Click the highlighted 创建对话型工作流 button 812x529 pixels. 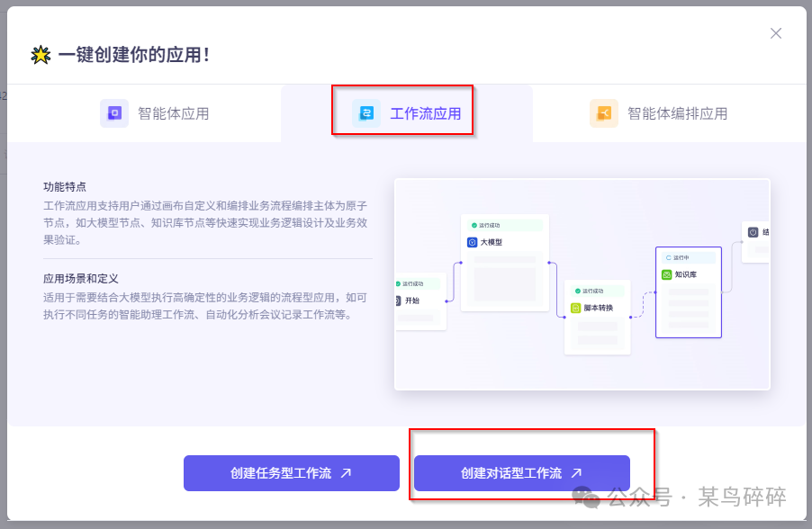coord(522,472)
